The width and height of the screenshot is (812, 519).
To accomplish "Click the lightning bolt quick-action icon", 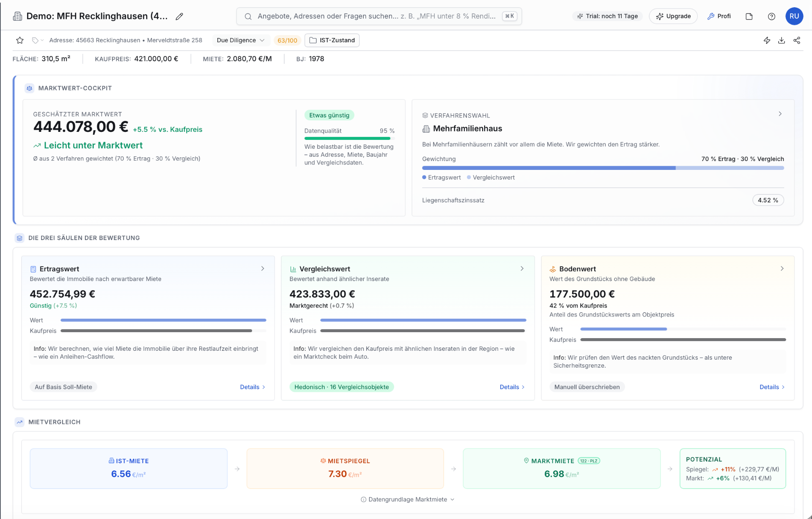I will 767,40.
